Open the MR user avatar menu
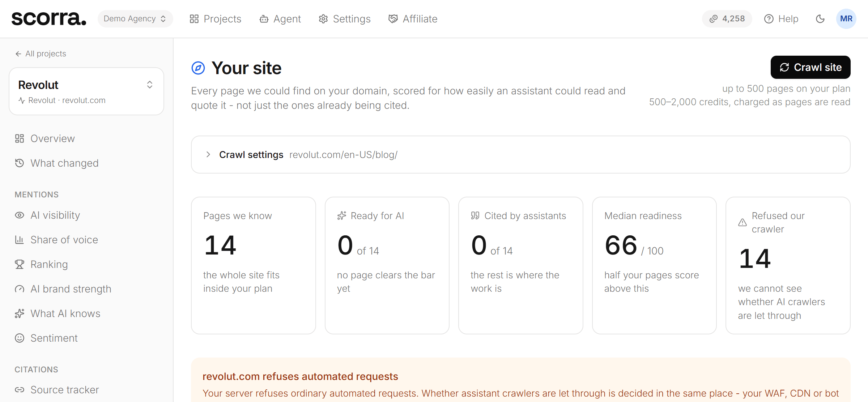The image size is (868, 402). [x=846, y=19]
